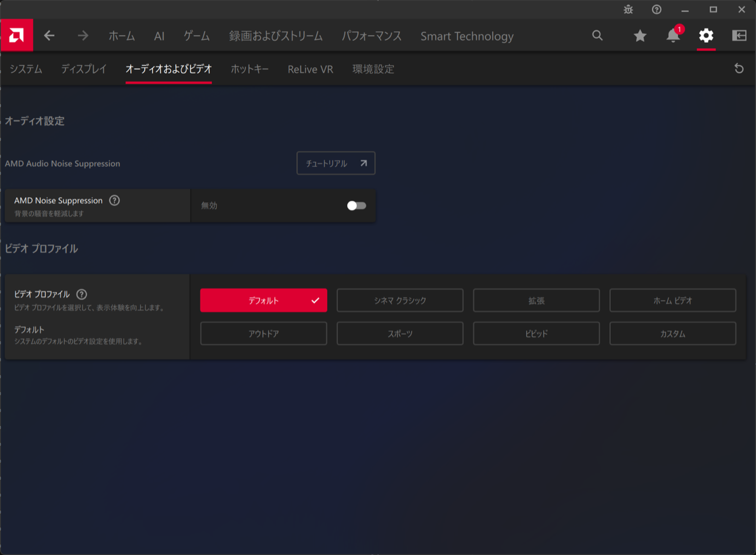Screen dimensions: 756x555
Task: Maximize the AMD Software window
Action: [x=713, y=9]
